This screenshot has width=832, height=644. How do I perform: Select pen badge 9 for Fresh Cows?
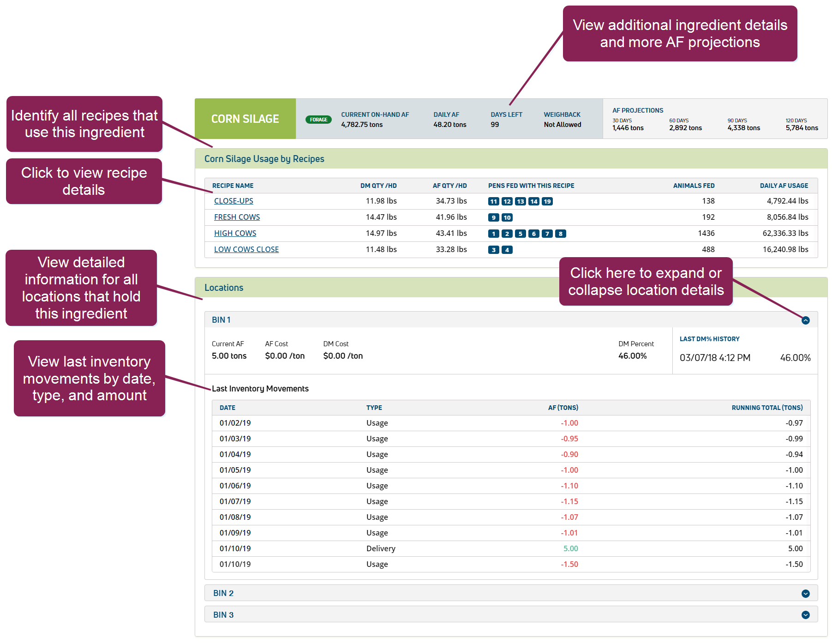[493, 217]
